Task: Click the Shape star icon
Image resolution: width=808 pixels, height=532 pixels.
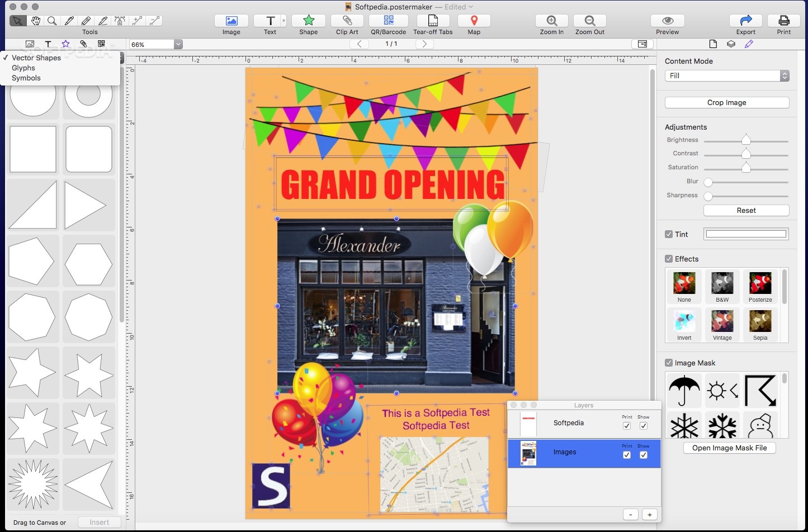Action: click(x=308, y=21)
